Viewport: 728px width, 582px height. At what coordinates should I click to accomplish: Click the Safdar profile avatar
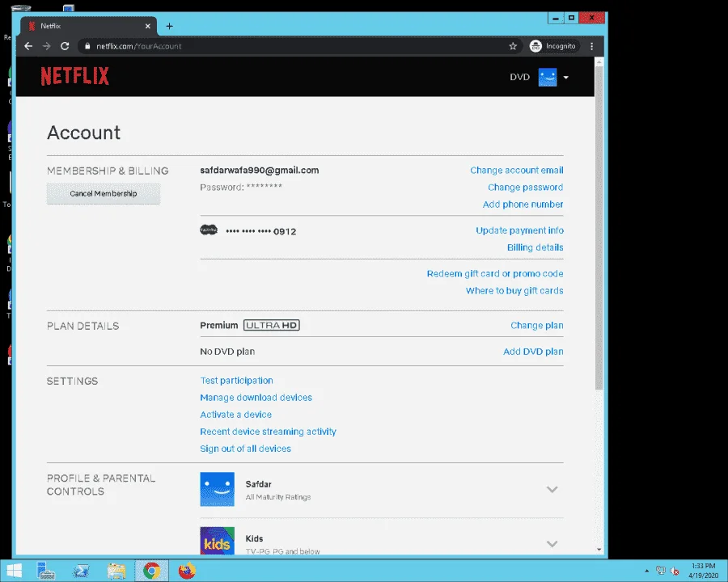click(218, 489)
